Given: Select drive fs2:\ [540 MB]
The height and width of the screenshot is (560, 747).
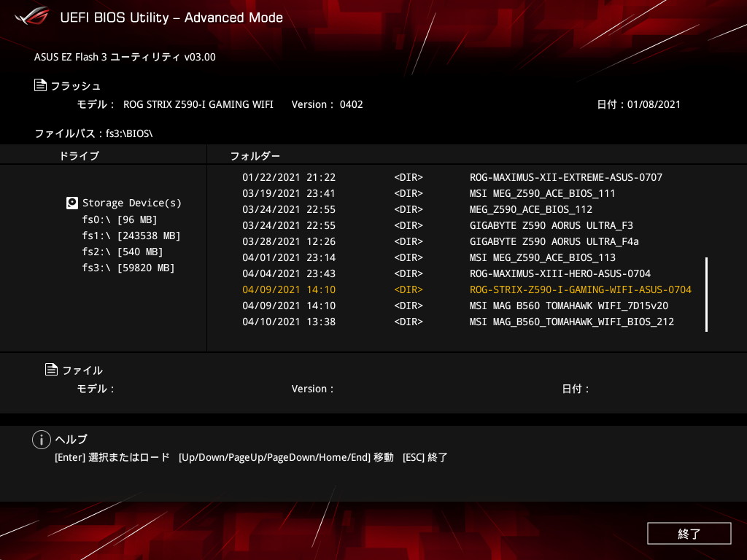Looking at the screenshot, I should 123,252.
